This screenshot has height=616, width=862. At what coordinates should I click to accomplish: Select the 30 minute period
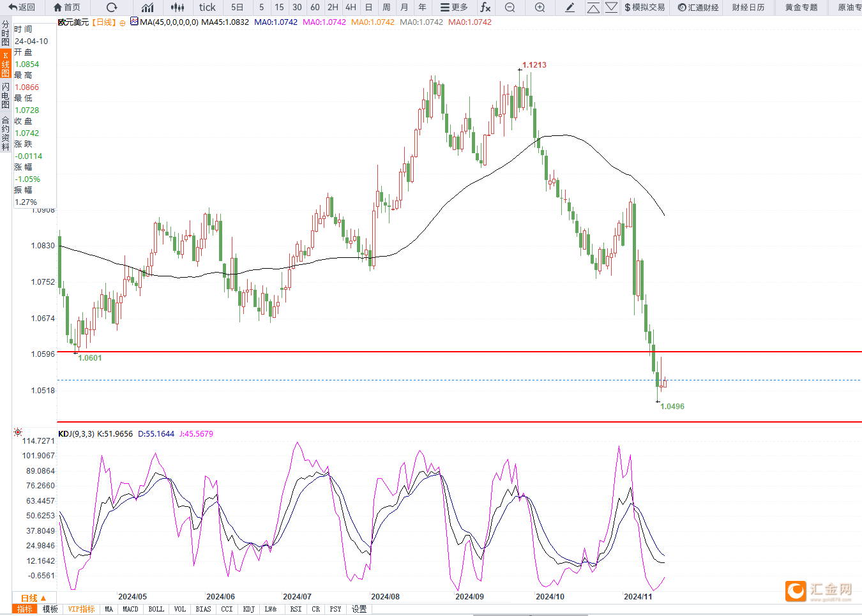297,7
